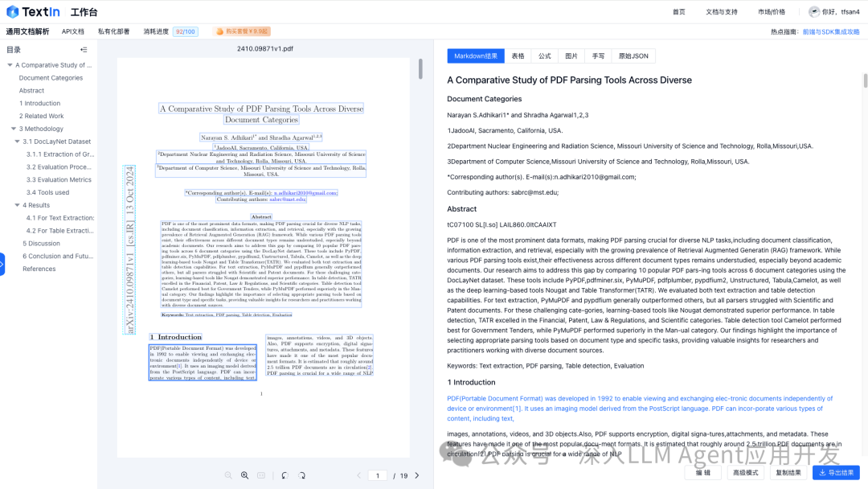The image size is (868, 489).
Task: Click the 消耗进度 92/100 usage indicator
Action: coord(170,31)
